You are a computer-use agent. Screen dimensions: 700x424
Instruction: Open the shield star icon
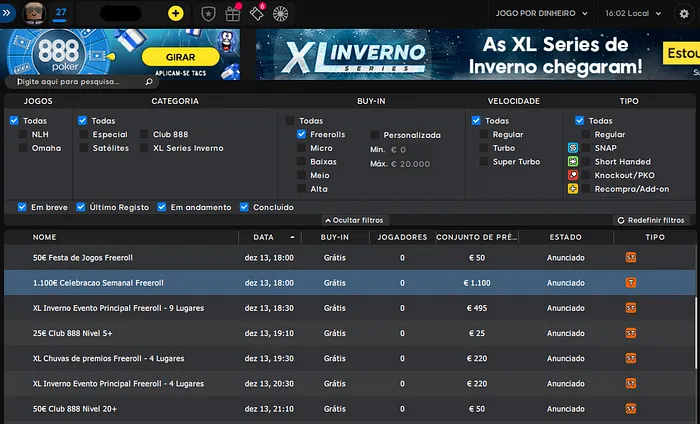coord(208,14)
